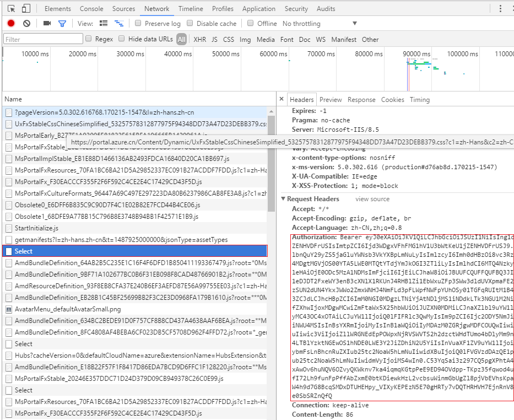The height and width of the screenshot is (420, 514).
Task: Click the view source link
Action: click(x=372, y=198)
